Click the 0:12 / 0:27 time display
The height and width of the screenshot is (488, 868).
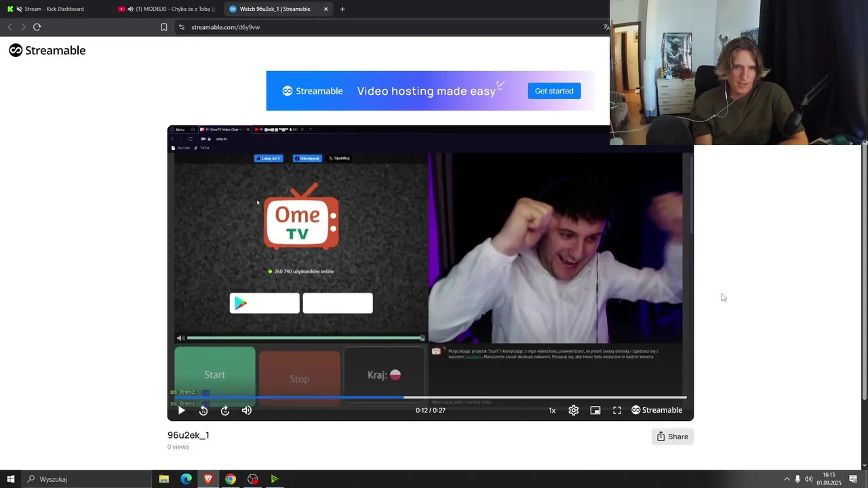coord(431,410)
